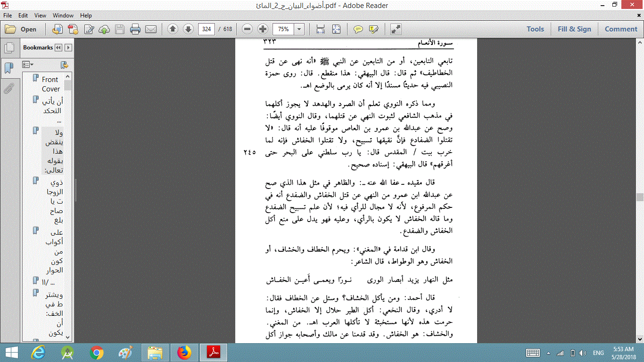Select bookmark على أكواب من كون
The image size is (644, 362).
(x=53, y=251)
